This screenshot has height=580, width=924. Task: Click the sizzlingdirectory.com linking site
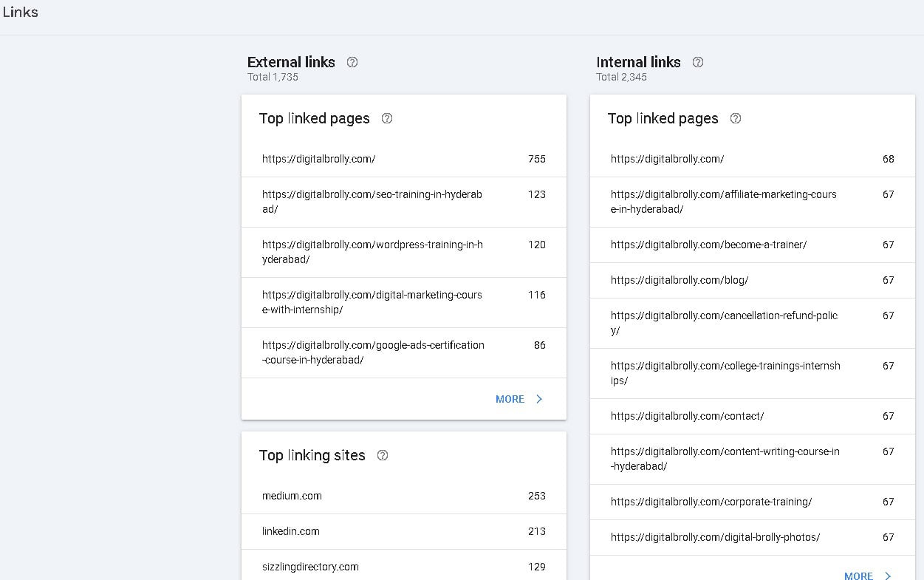pos(309,567)
